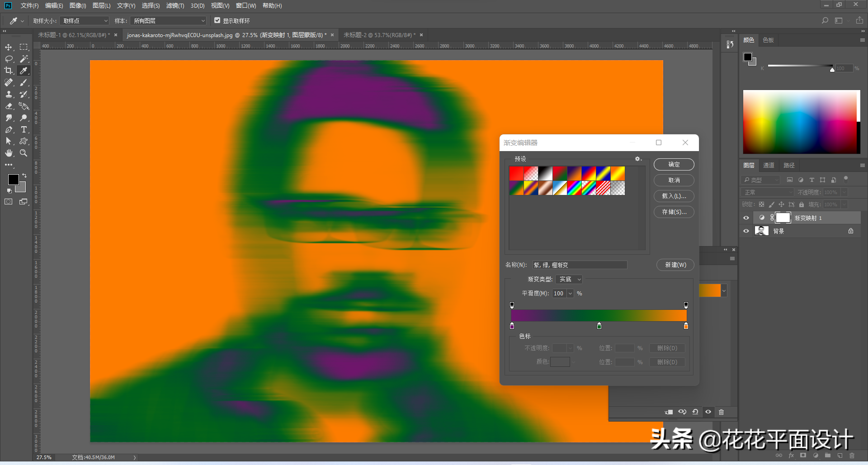
Task: Hide the 渐变映射 1 layer
Action: [x=746, y=218]
